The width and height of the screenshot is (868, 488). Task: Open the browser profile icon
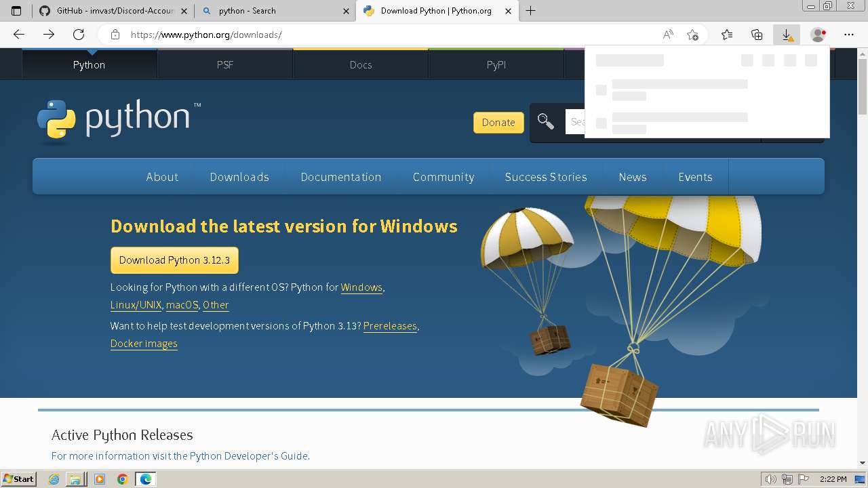[818, 35]
